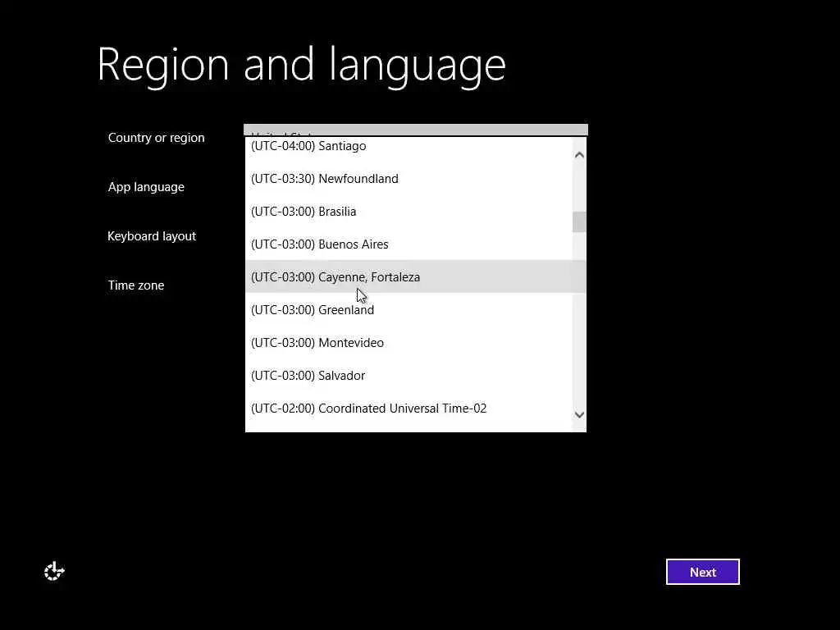Select (UTC-03:00) Buenos Aires time zone
The image size is (840, 630).
[x=409, y=244]
